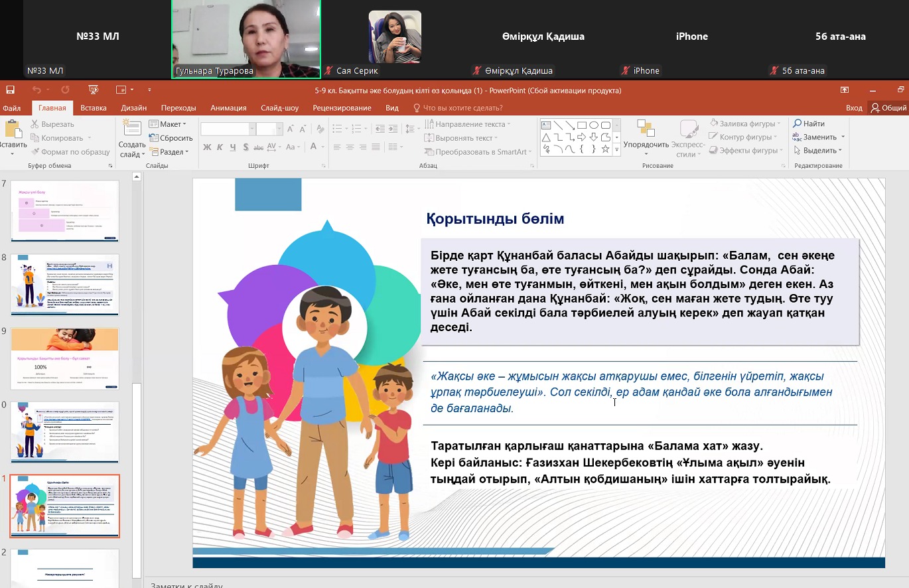This screenshot has height=588, width=909.
Task: Click the Find (Найти) magnifier button
Action: point(808,123)
